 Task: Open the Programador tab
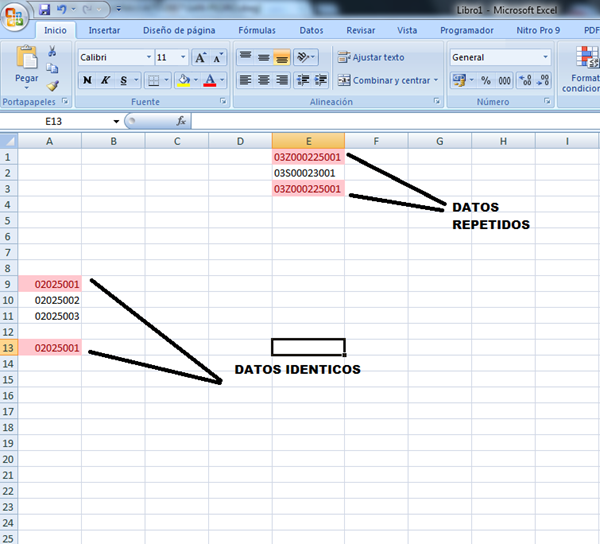click(467, 31)
